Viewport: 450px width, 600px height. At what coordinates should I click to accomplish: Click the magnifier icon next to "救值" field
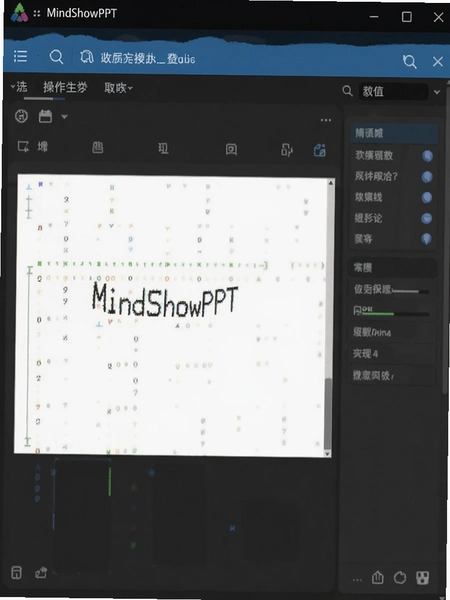click(x=347, y=91)
